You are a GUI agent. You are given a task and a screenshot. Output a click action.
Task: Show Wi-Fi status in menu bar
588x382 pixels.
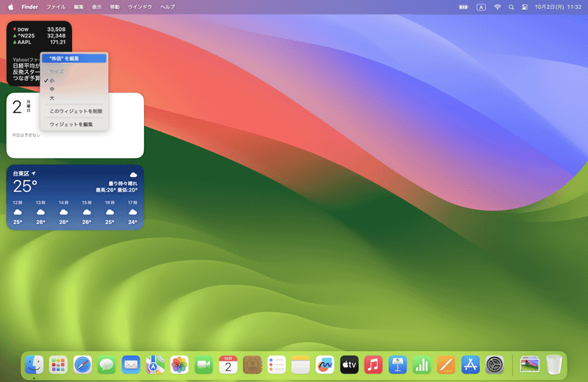point(498,7)
